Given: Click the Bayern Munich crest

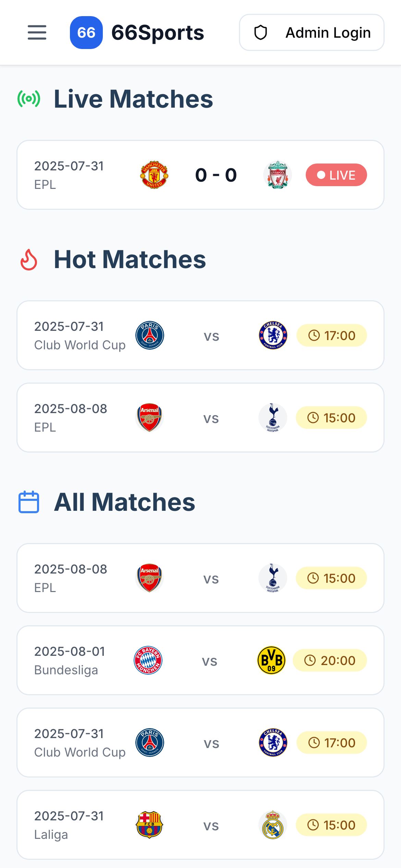Looking at the screenshot, I should [x=148, y=660].
